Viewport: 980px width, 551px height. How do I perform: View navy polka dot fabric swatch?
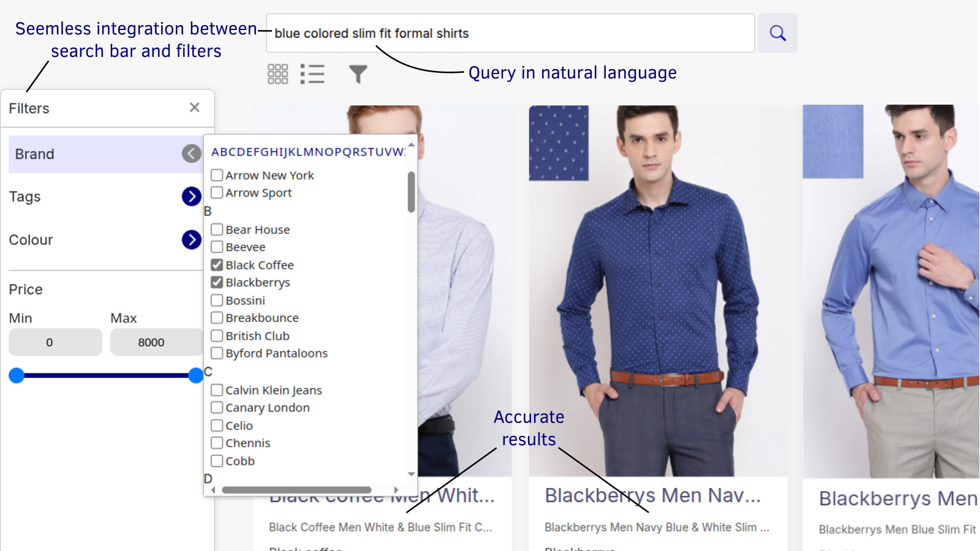559,143
